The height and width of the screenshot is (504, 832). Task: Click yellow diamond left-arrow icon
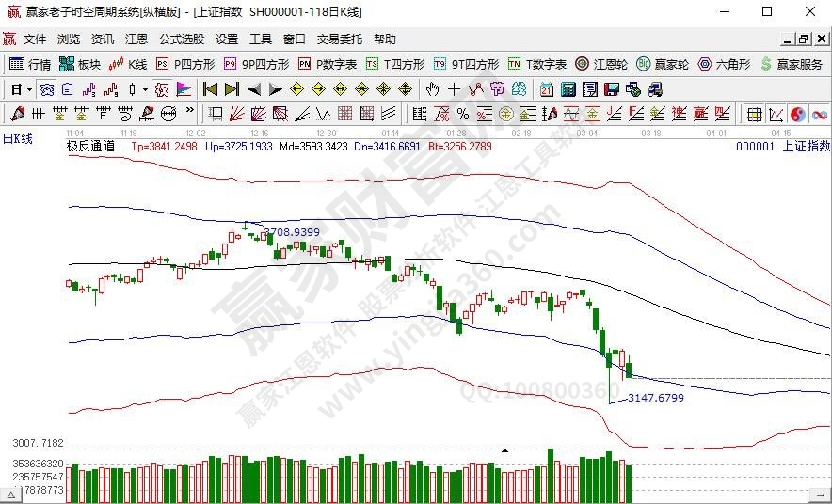[x=297, y=89]
